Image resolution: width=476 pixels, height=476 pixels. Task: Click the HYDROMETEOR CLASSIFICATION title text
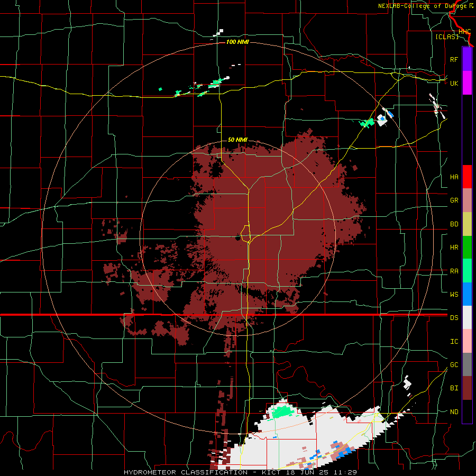186,472
